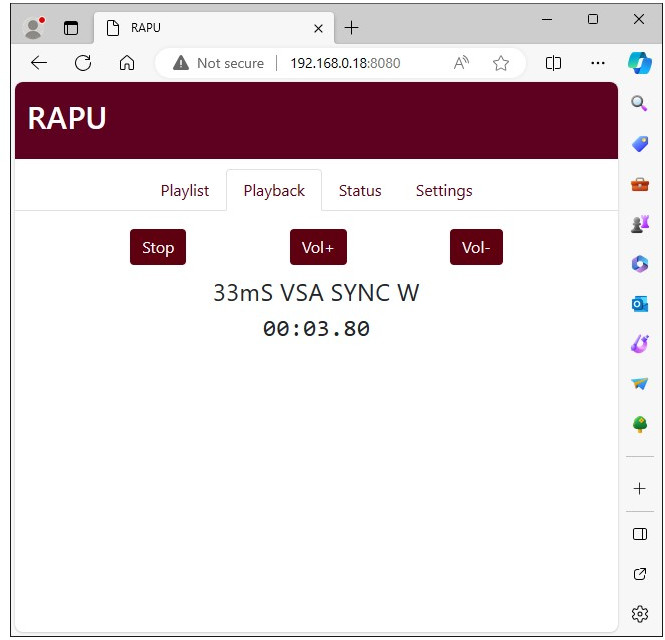The image size is (665, 640).
Task: Open the purple Designer sidebar icon
Action: [640, 344]
